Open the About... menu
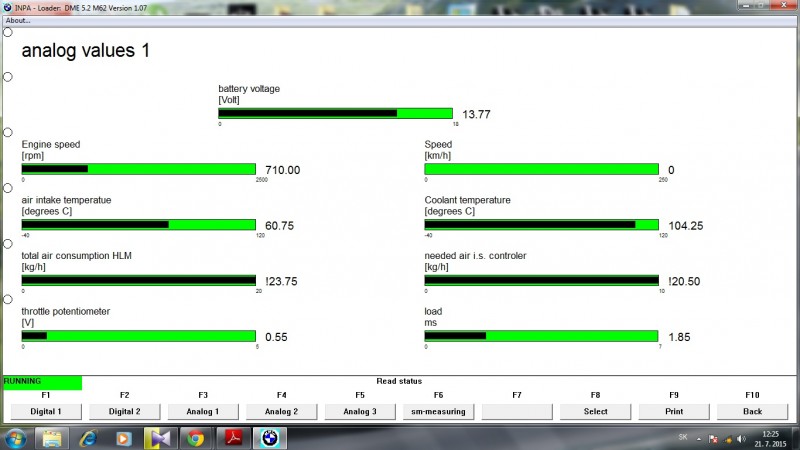Image resolution: width=800 pixels, height=450 pixels. click(18, 20)
